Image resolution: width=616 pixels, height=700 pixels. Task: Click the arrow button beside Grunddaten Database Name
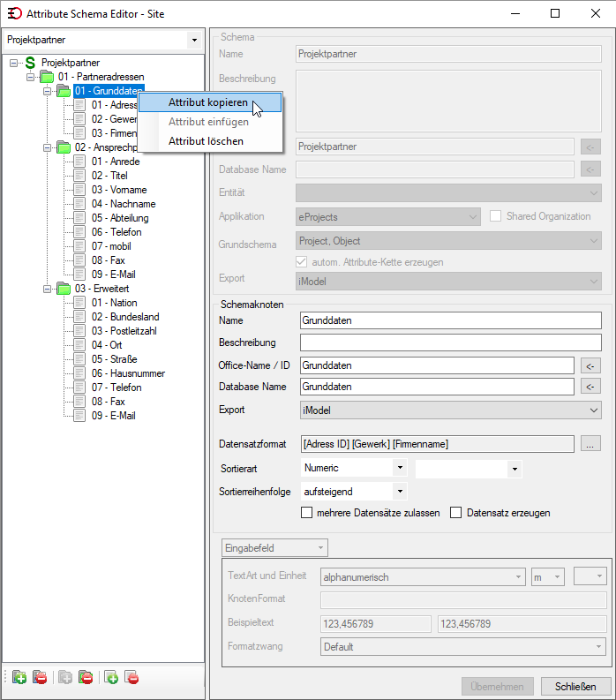(x=590, y=386)
